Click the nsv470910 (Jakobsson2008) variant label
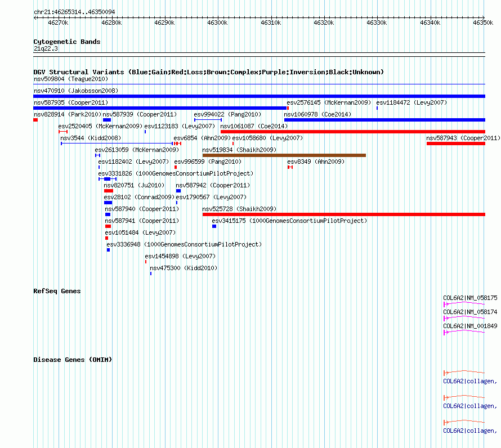This screenshot has width=501, height=448. (76, 91)
